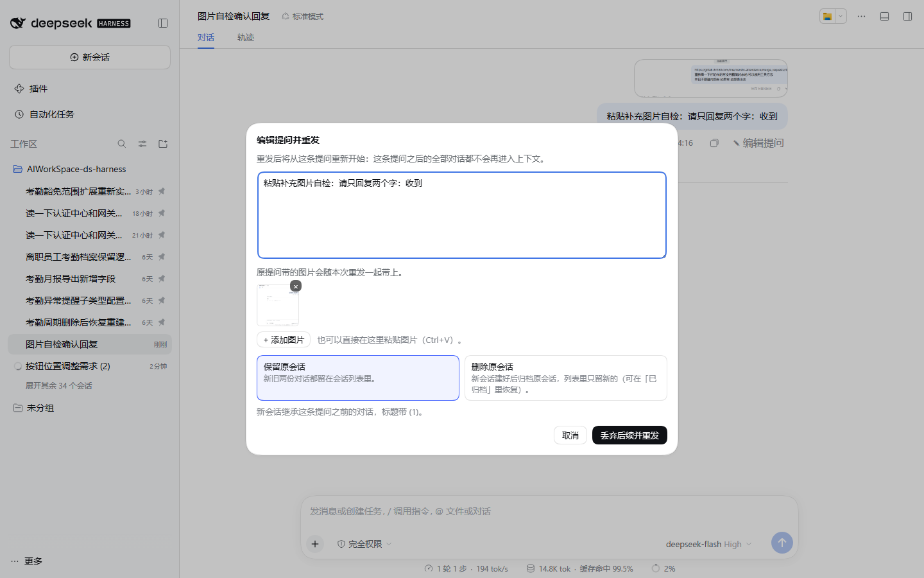Unpin the 考勤月报导出新增字段 conversation

(162, 278)
